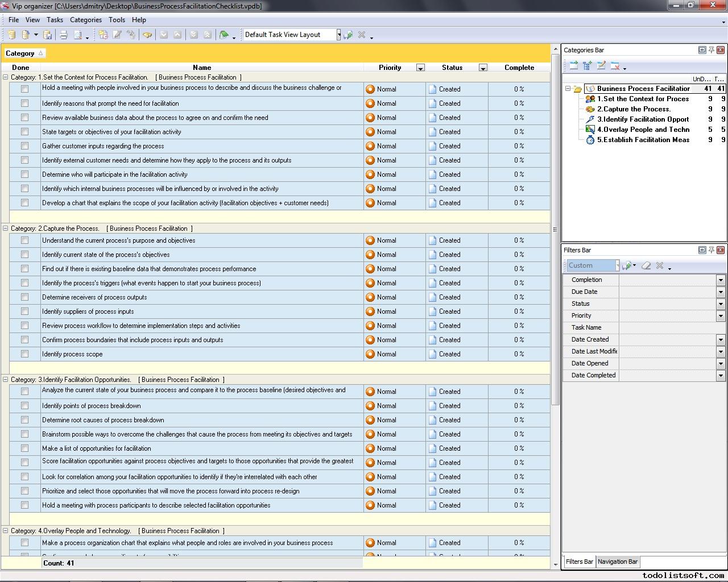Viewport: 728px width, 582px height.
Task: Click the eraser Clear Filter icon
Action: click(646, 265)
